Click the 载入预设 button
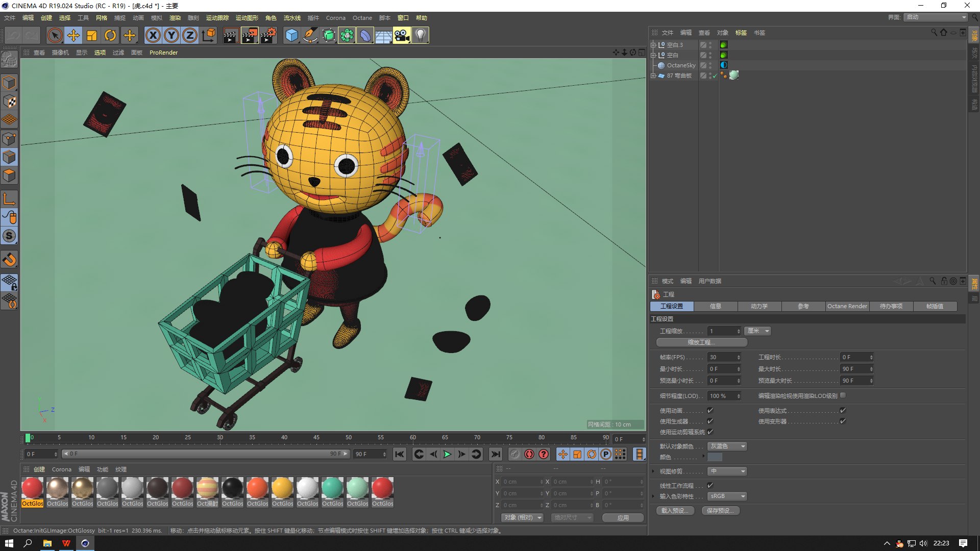This screenshot has height=551, width=980. coord(675,511)
